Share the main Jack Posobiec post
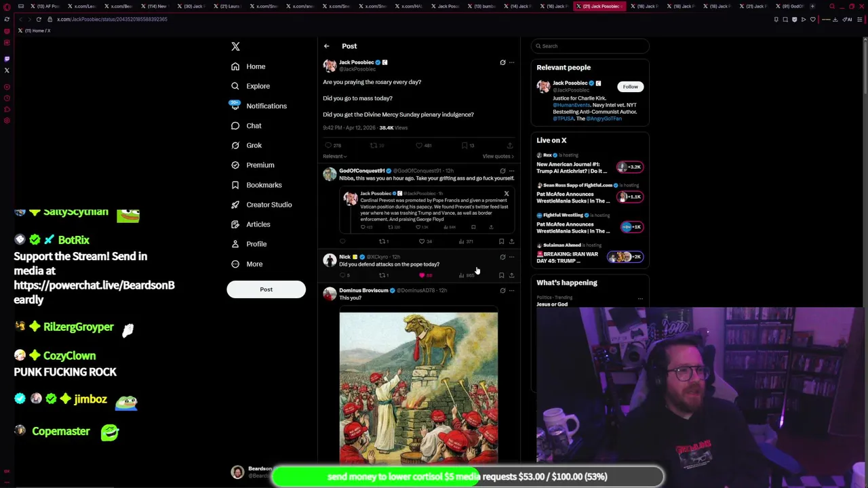This screenshot has height=488, width=868. coord(510,145)
